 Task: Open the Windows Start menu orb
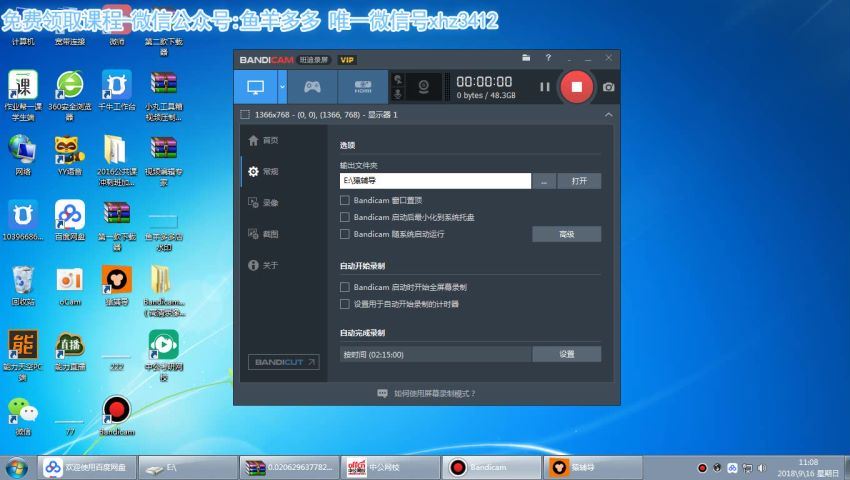16,468
